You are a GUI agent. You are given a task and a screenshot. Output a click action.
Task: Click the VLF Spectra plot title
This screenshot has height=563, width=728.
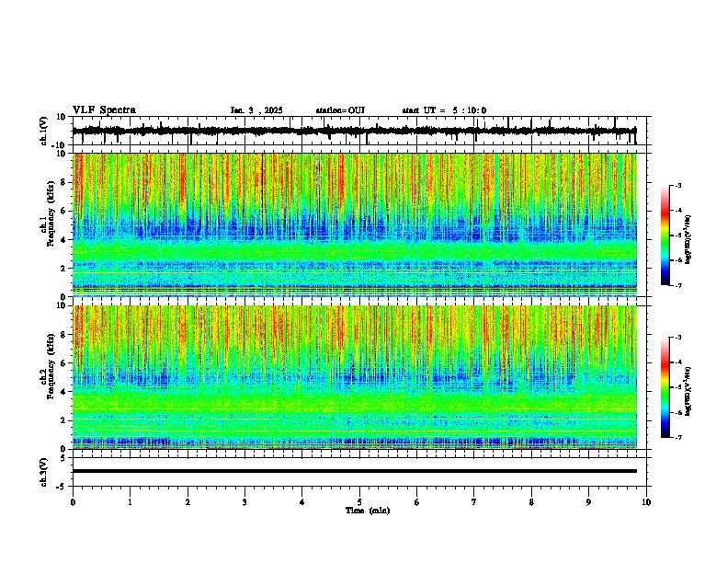coord(104,110)
